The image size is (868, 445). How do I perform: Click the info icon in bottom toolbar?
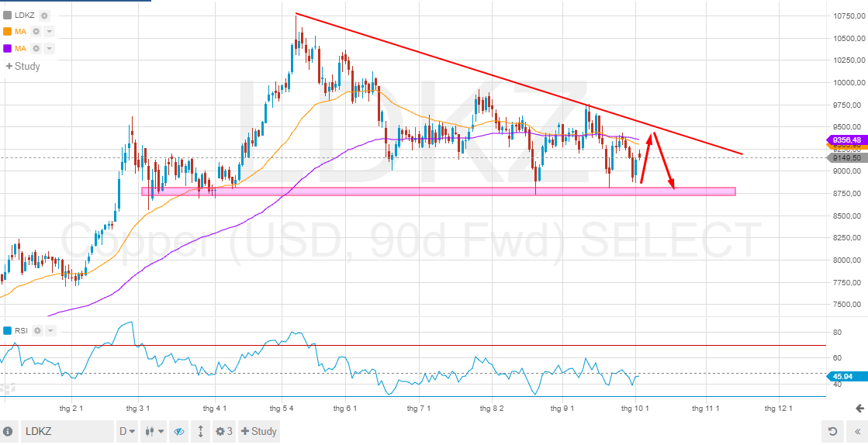pyautogui.click(x=8, y=431)
